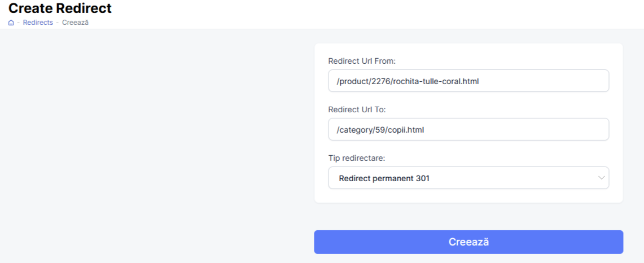Click the "Redirect Url To:" label
This screenshot has width=644, height=263.
pos(357,109)
